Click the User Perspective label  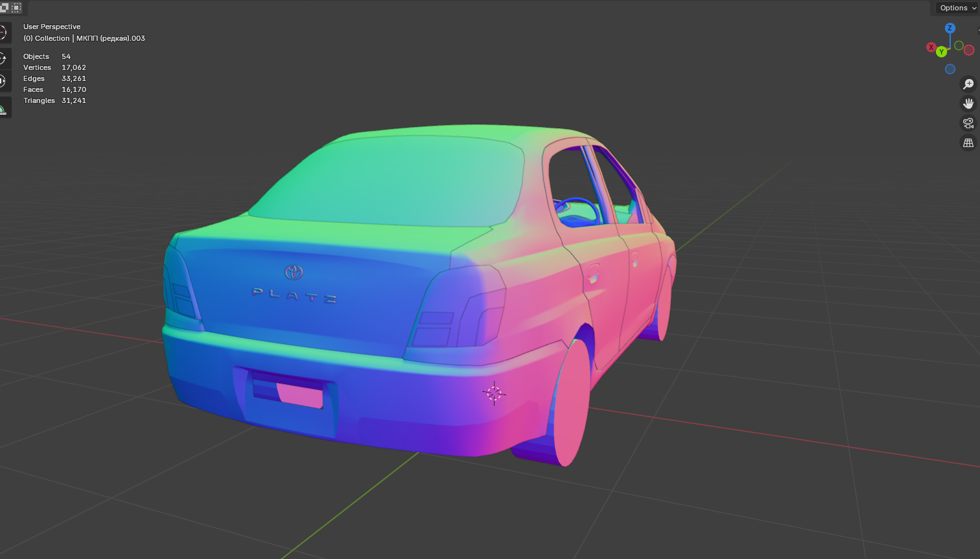tap(52, 27)
